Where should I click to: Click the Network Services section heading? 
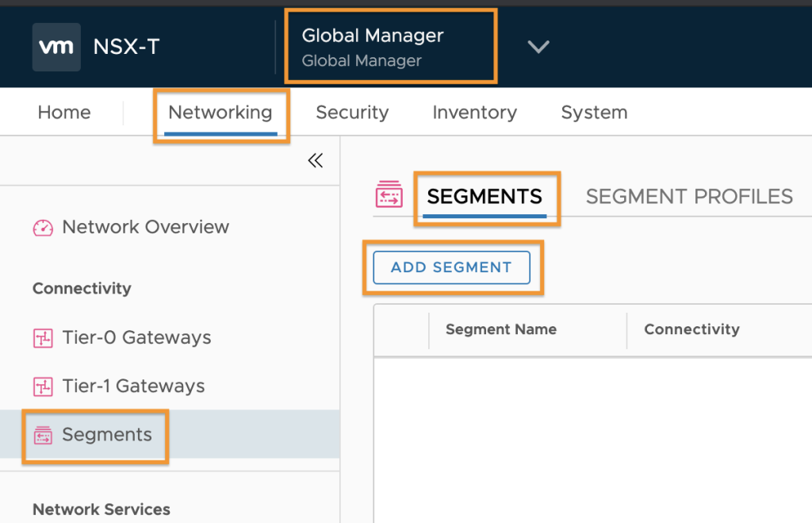[101, 510]
